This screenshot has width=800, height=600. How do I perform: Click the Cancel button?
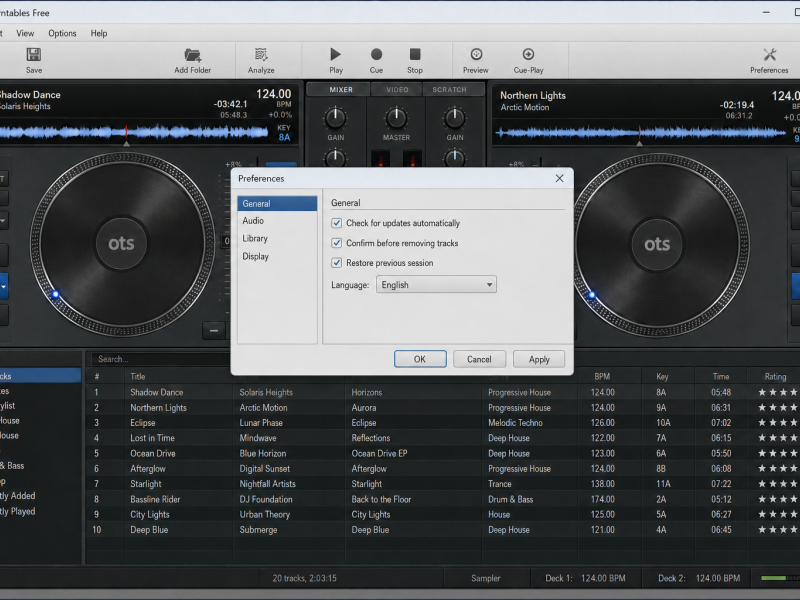[479, 359]
